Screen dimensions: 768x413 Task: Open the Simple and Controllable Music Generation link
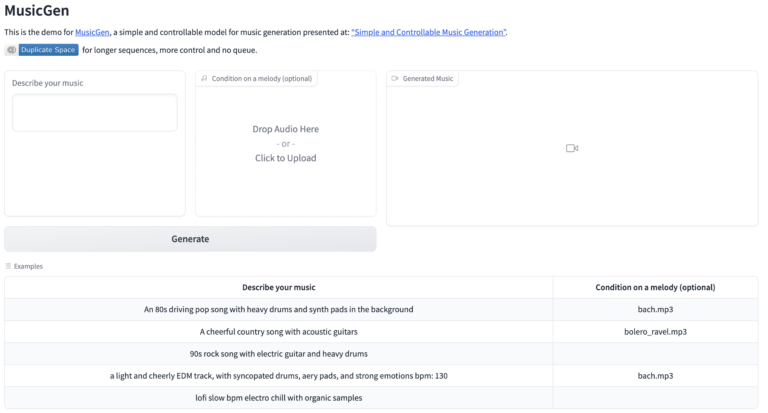[429, 32]
